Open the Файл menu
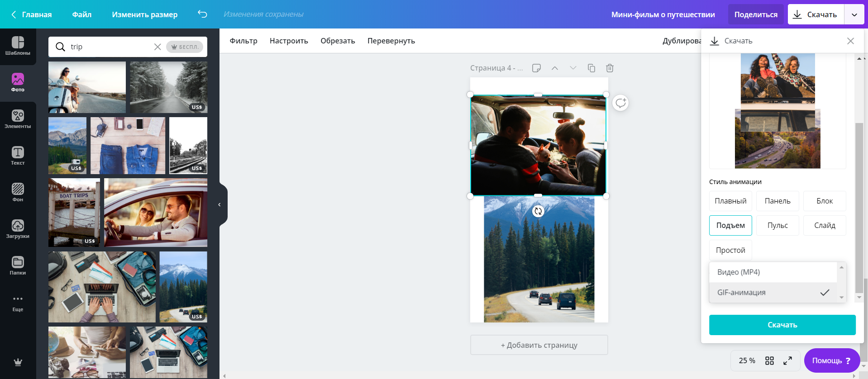The height and width of the screenshot is (379, 868). pyautogui.click(x=82, y=14)
